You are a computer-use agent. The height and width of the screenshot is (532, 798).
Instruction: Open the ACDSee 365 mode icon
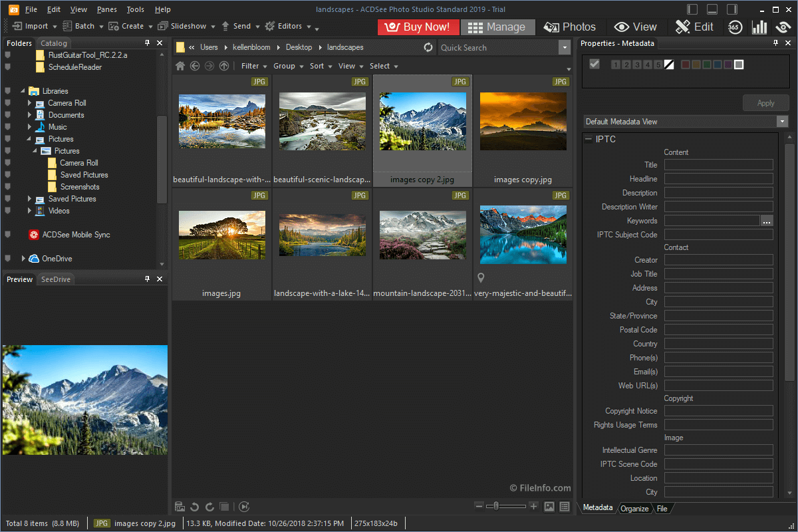click(734, 27)
